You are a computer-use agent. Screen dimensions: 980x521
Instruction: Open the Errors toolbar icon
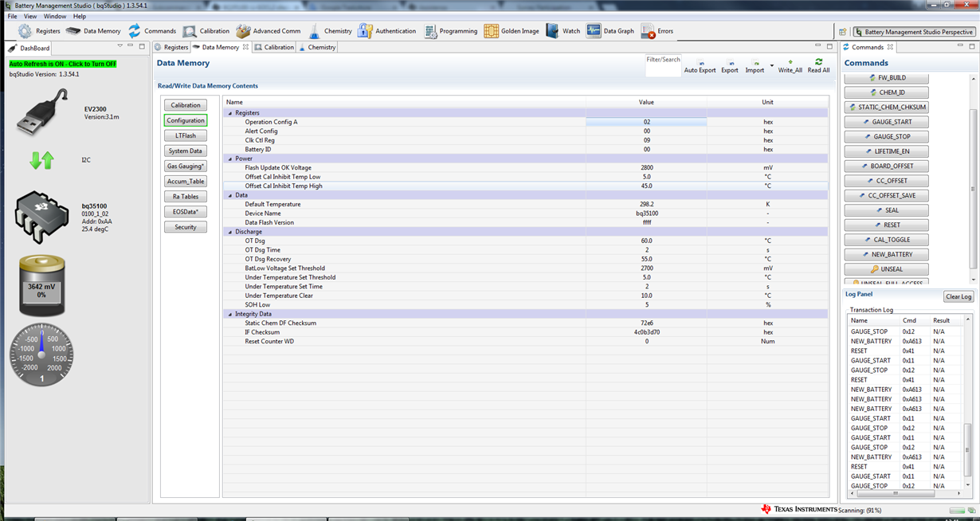click(x=648, y=31)
